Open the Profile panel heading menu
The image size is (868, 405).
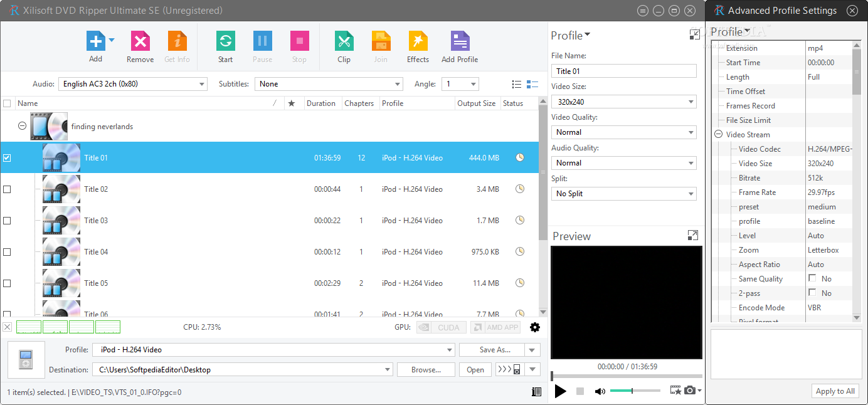pos(571,35)
